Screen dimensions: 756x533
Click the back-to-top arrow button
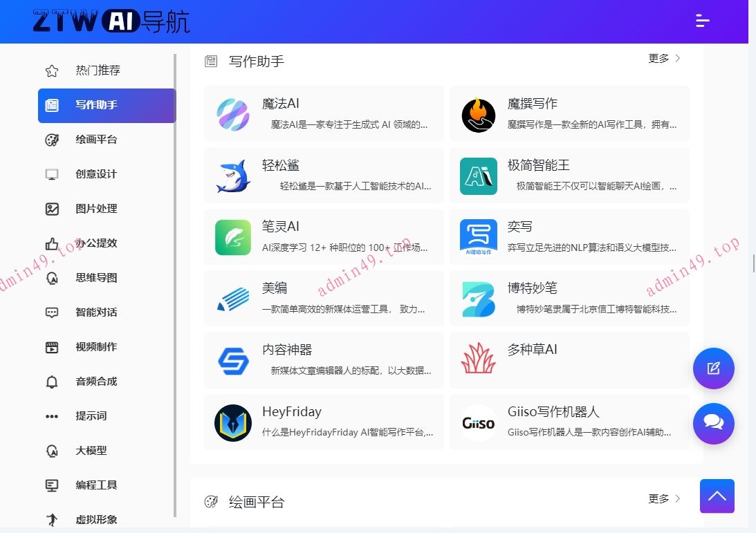point(717,496)
